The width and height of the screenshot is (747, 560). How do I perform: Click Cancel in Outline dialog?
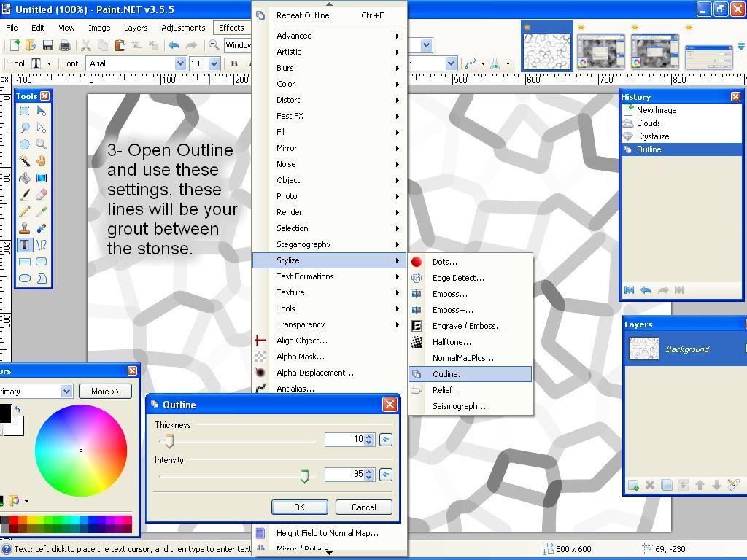click(x=364, y=507)
